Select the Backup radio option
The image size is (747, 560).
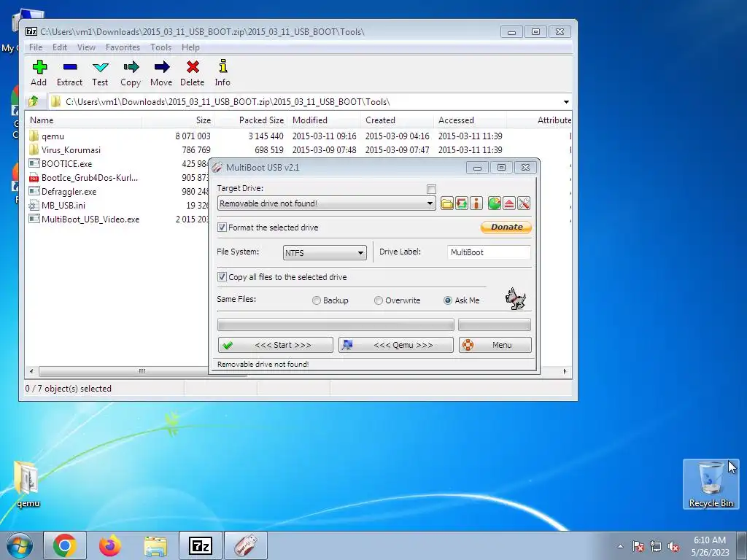pyautogui.click(x=317, y=300)
